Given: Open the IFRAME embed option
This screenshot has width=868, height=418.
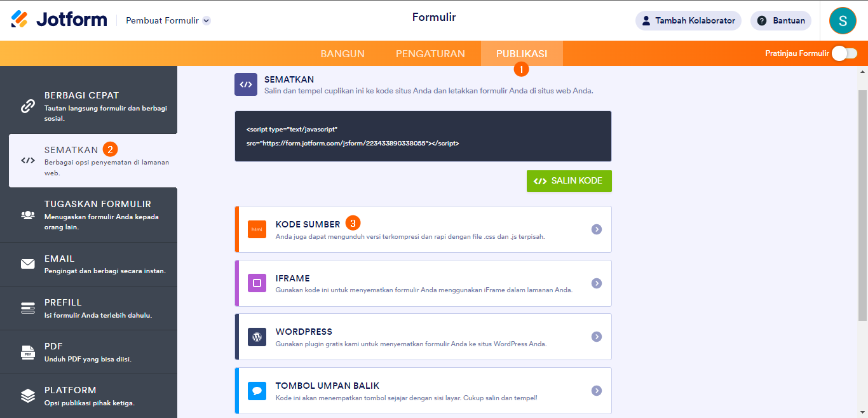Looking at the screenshot, I should pyautogui.click(x=423, y=283).
